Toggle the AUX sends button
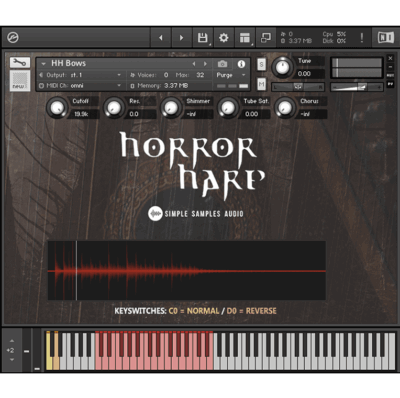Screen dimensions: 400x398 coord(390,76)
